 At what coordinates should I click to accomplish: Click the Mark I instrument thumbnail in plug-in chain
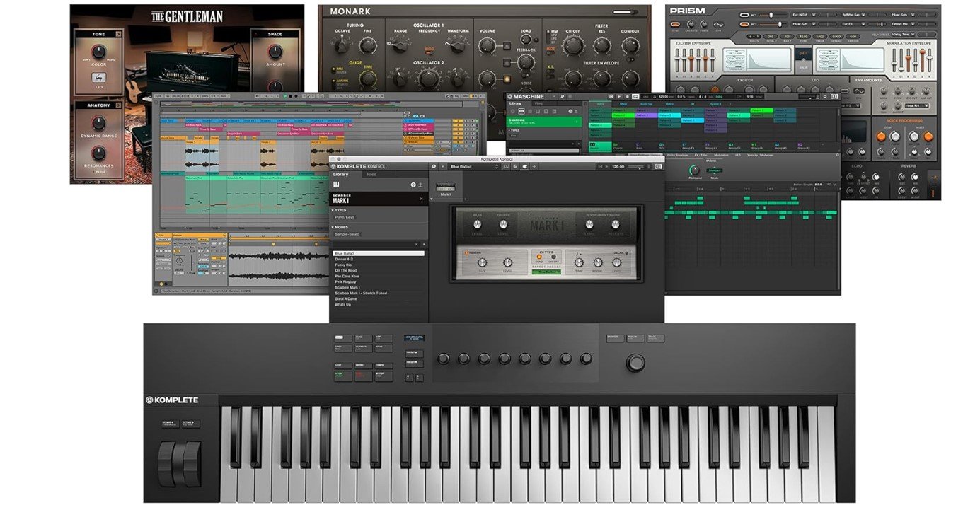(446, 187)
